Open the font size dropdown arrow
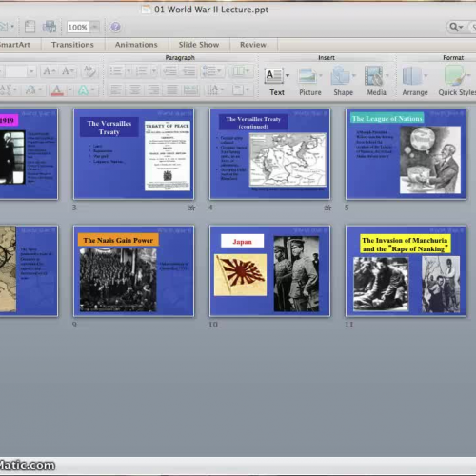The width and height of the screenshot is (476, 476). pyautogui.click(x=31, y=71)
